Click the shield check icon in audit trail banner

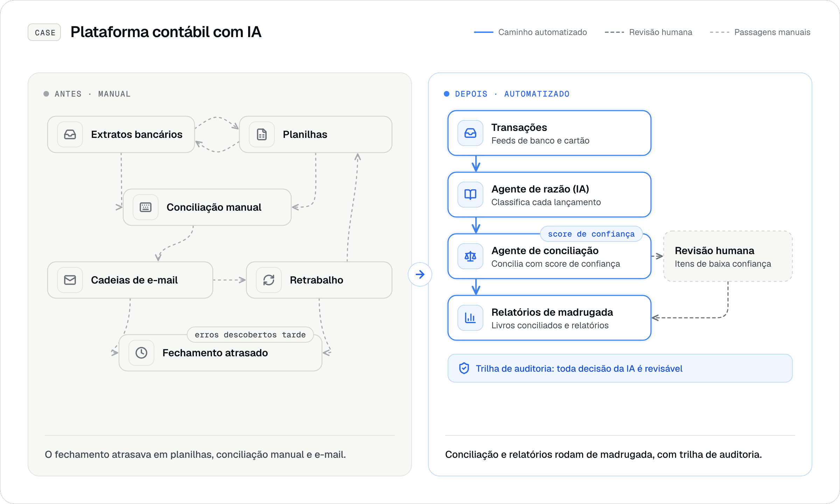[464, 368]
